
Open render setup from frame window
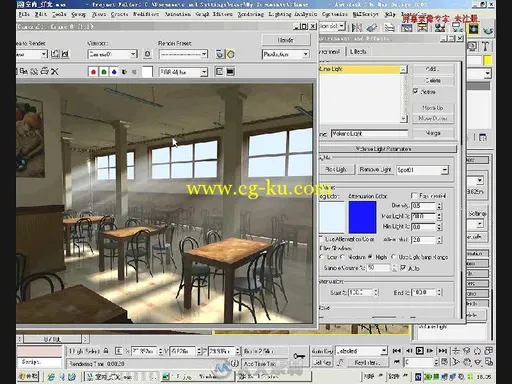point(219,54)
